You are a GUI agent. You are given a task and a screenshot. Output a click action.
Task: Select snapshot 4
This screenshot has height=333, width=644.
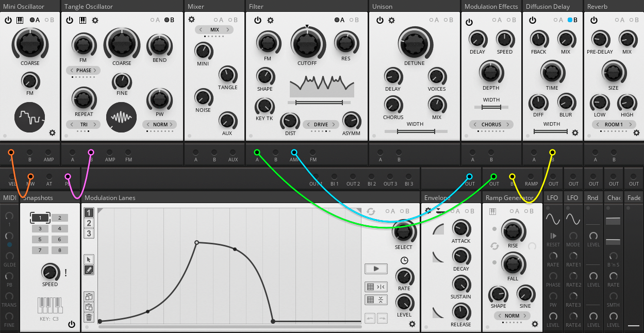(x=60, y=228)
